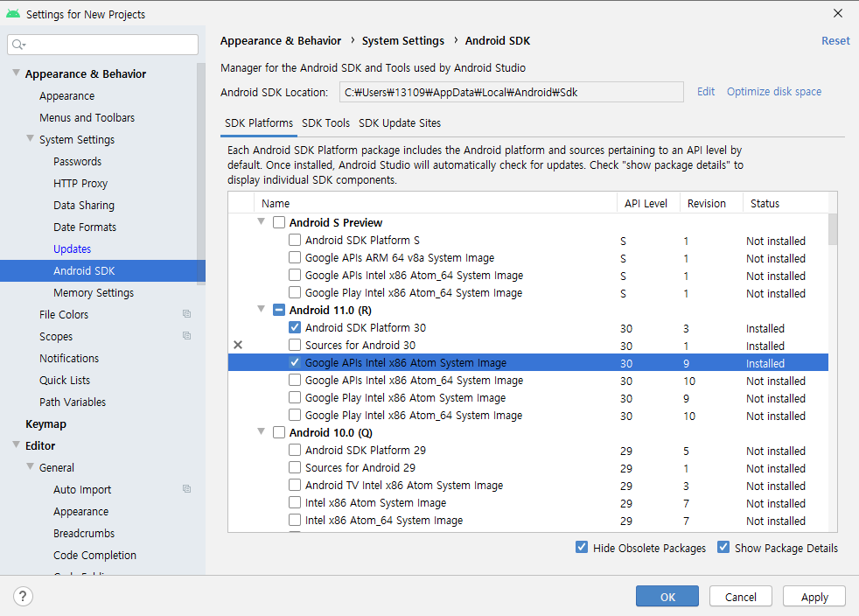Switch to the SDK Tools tab
Screen dimensions: 859x616
326,123
